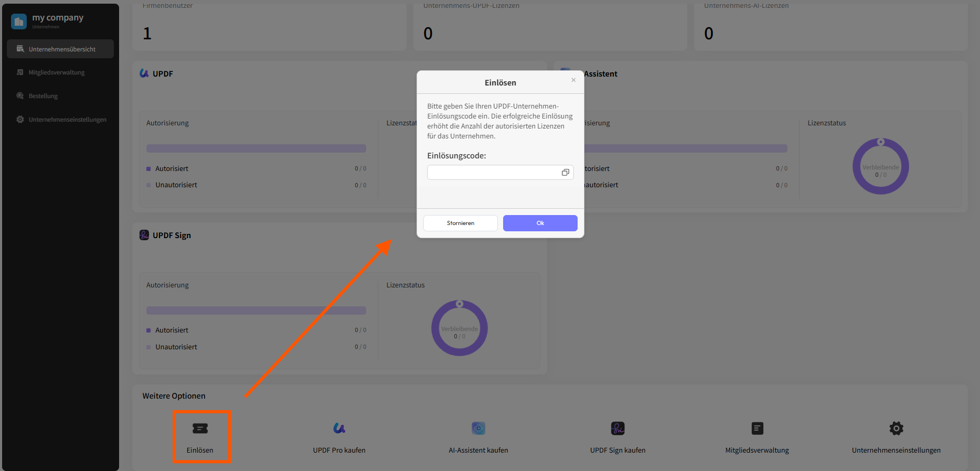Click "Autorisiert" in the UPDF card
Viewport: 980px width, 471px height.
[172, 168]
